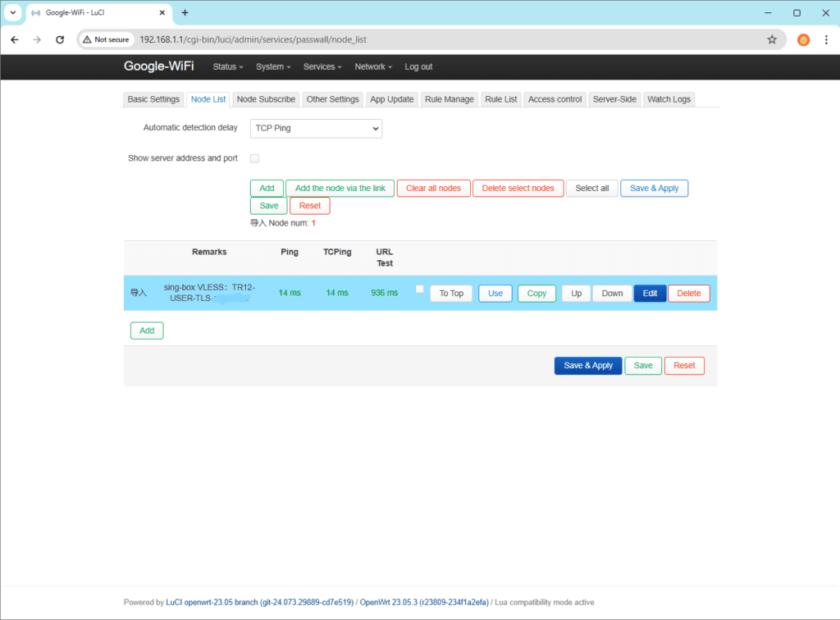Click the Not secure site info badge
The width and height of the screenshot is (840, 620).
[106, 39]
